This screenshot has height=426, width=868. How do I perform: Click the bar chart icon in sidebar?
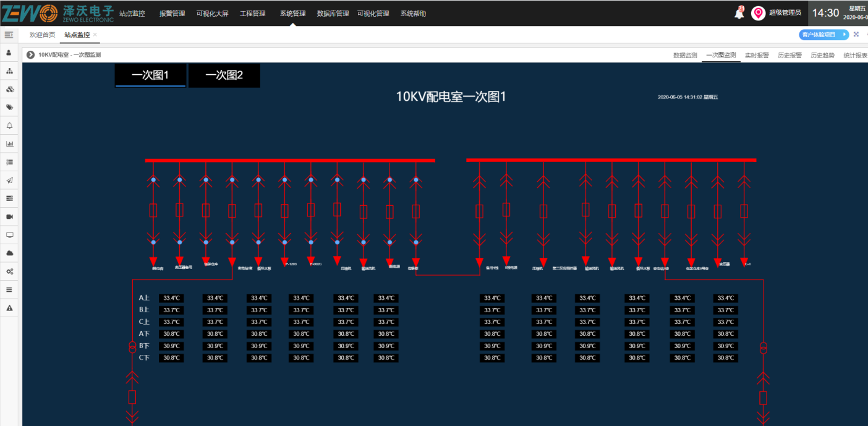click(x=9, y=144)
